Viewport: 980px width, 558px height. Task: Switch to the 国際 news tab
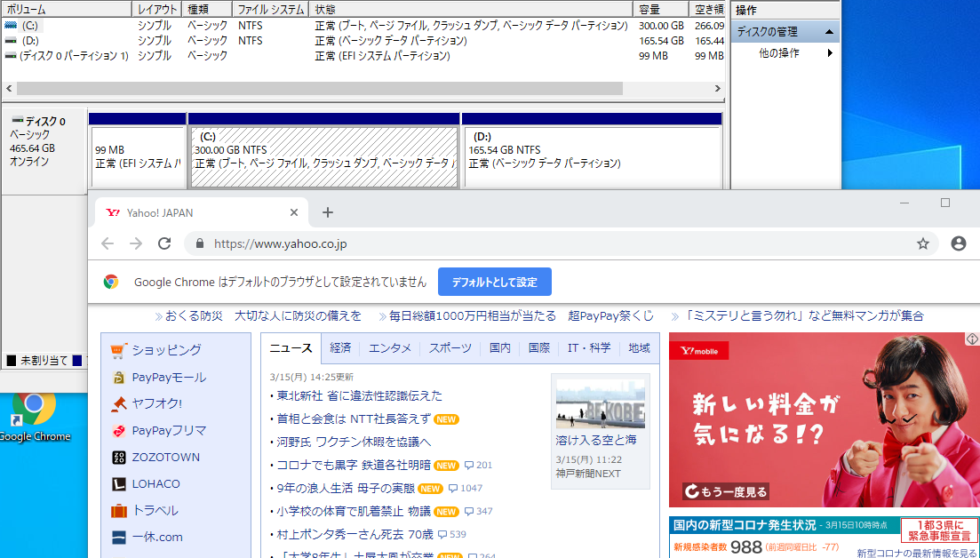538,348
